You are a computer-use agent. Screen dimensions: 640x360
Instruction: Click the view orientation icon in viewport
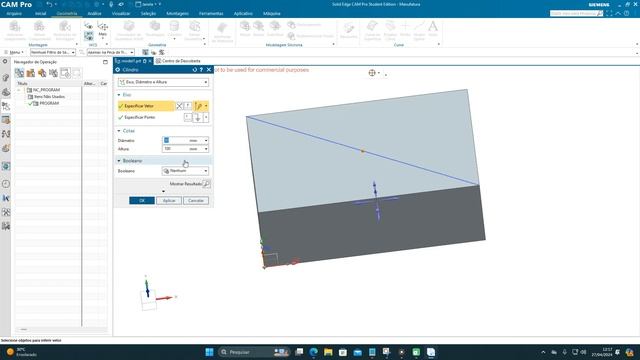click(372, 73)
